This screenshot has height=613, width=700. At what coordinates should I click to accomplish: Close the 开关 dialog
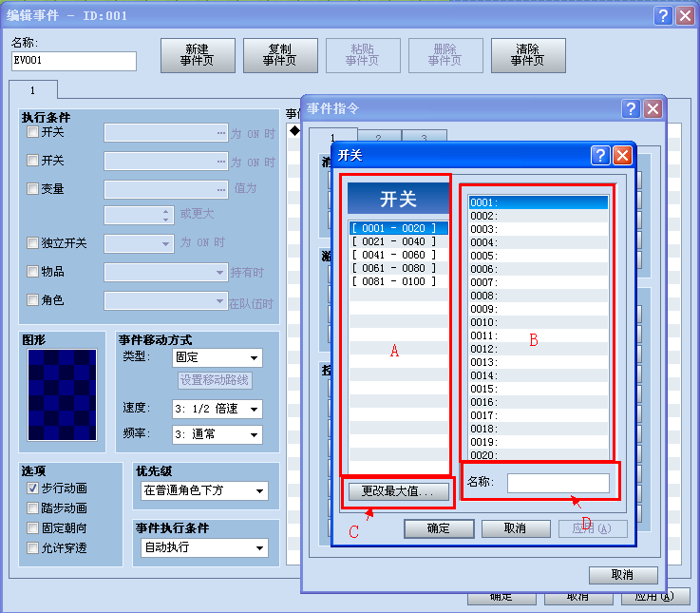[x=622, y=156]
